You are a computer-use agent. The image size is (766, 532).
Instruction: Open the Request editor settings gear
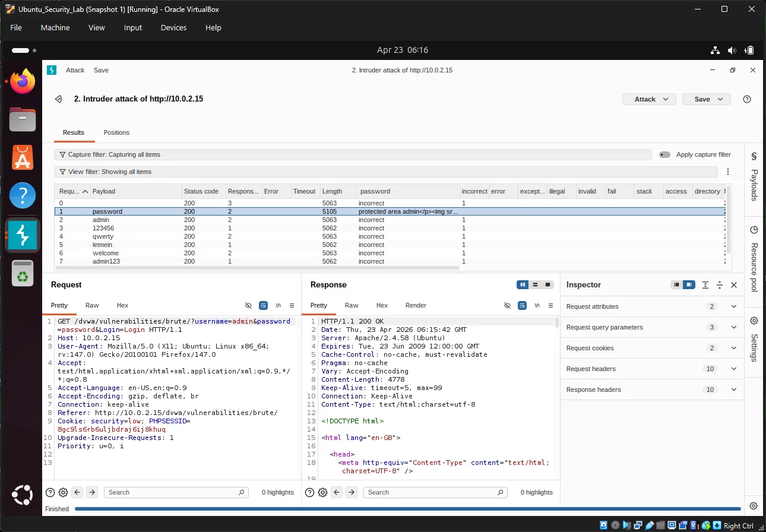coord(63,492)
